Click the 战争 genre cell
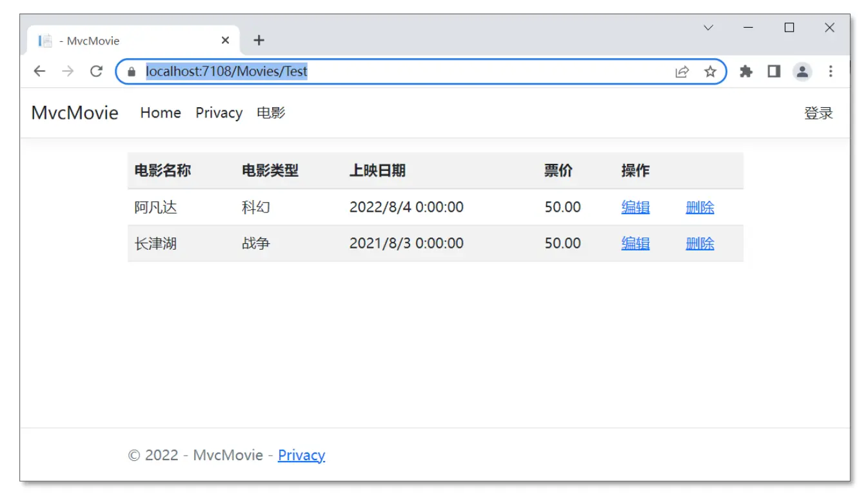 256,243
